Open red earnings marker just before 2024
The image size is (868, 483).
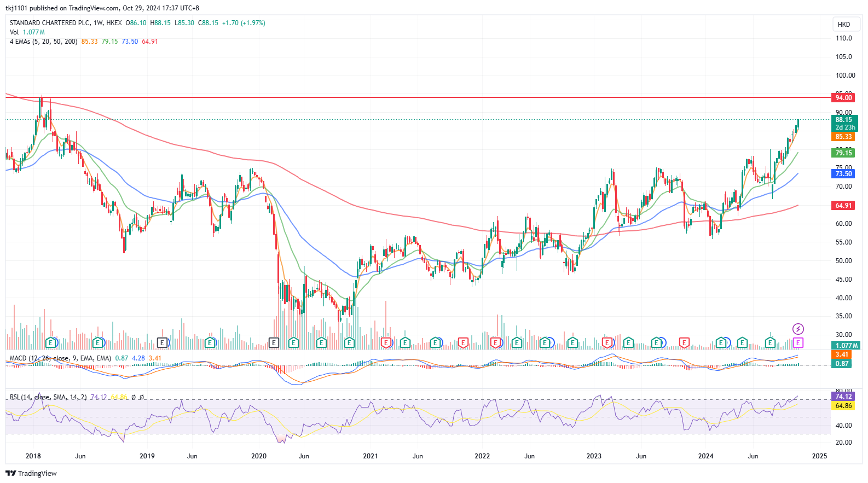point(684,343)
